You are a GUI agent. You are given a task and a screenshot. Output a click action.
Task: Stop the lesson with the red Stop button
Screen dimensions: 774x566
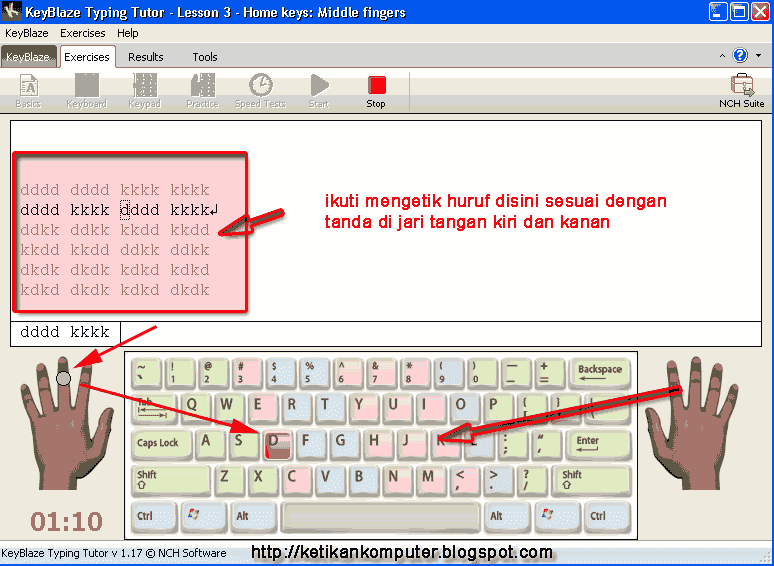[376, 91]
